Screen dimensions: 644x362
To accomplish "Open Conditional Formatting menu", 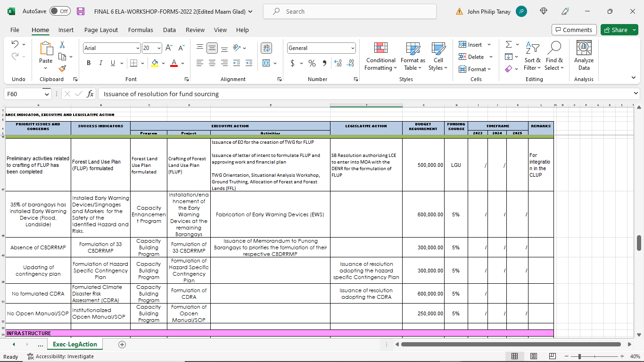I will coord(380,56).
